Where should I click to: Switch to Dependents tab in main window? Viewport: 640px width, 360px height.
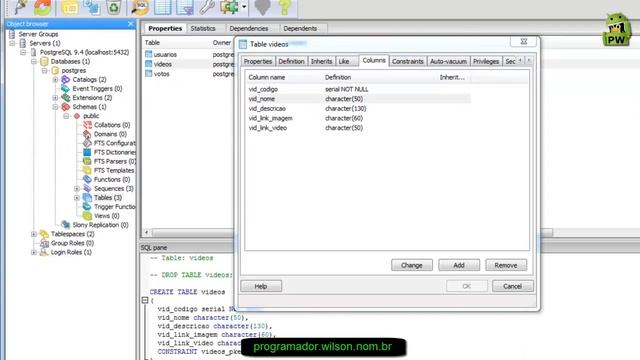point(300,28)
